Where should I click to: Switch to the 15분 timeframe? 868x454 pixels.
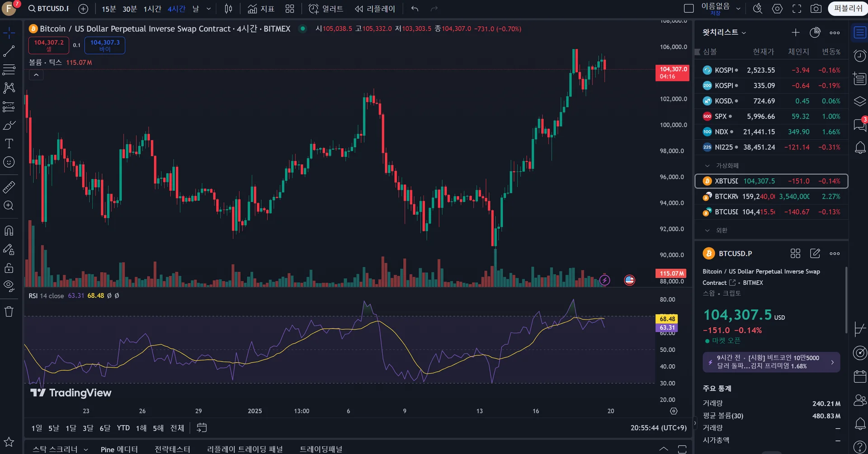pyautogui.click(x=108, y=9)
